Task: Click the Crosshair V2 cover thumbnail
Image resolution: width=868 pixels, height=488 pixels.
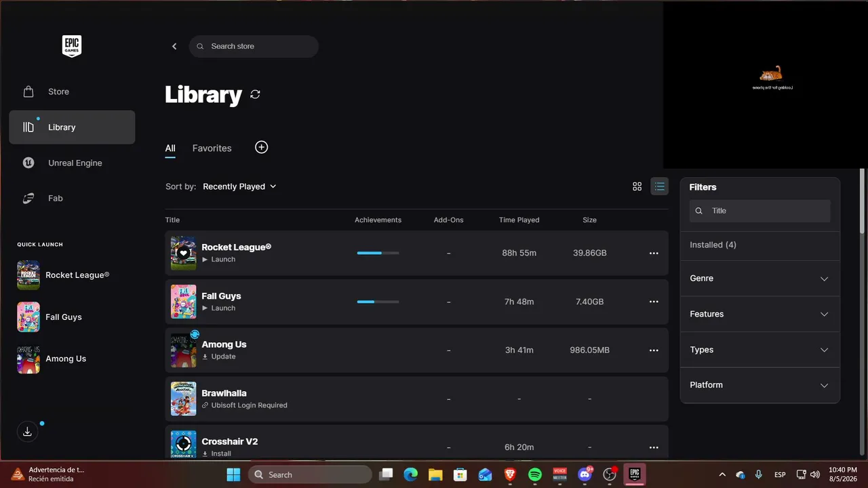Action: pyautogui.click(x=183, y=445)
